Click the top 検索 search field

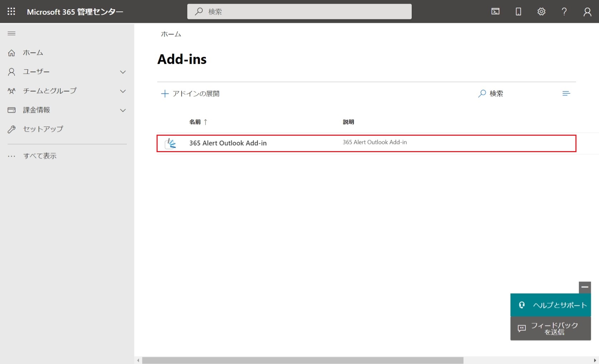pyautogui.click(x=299, y=11)
